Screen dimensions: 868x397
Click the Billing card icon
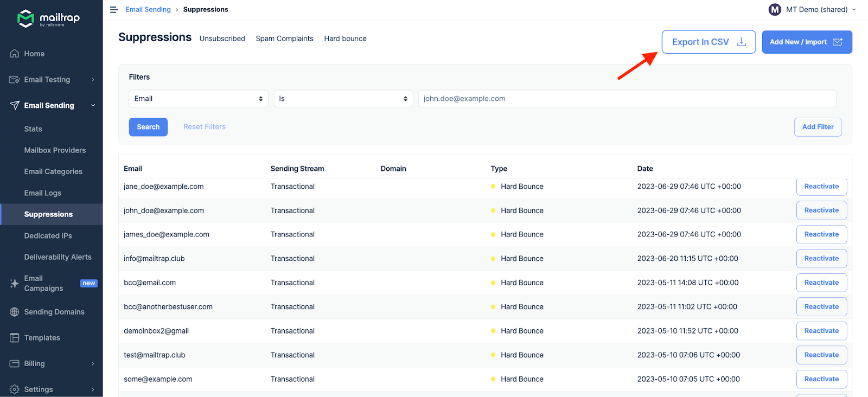pos(15,363)
